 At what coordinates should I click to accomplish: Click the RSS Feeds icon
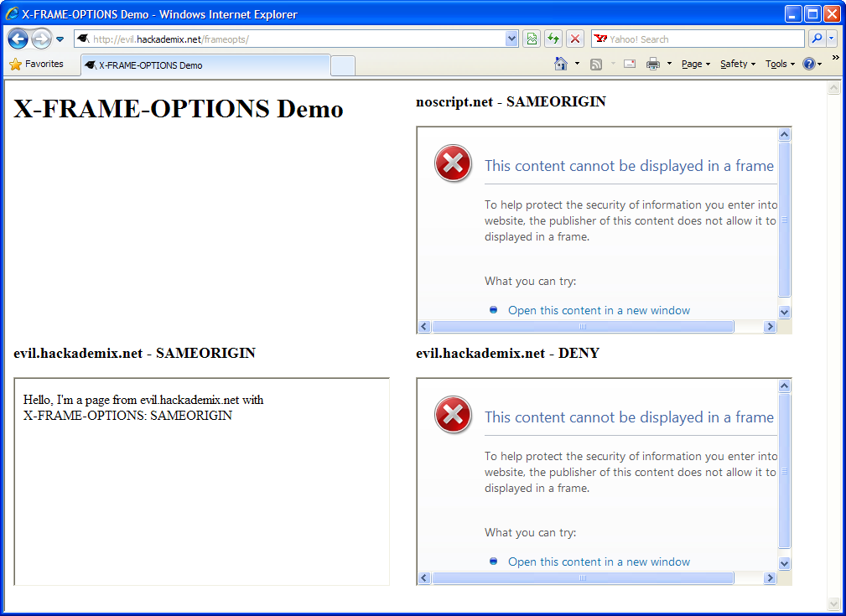595,65
